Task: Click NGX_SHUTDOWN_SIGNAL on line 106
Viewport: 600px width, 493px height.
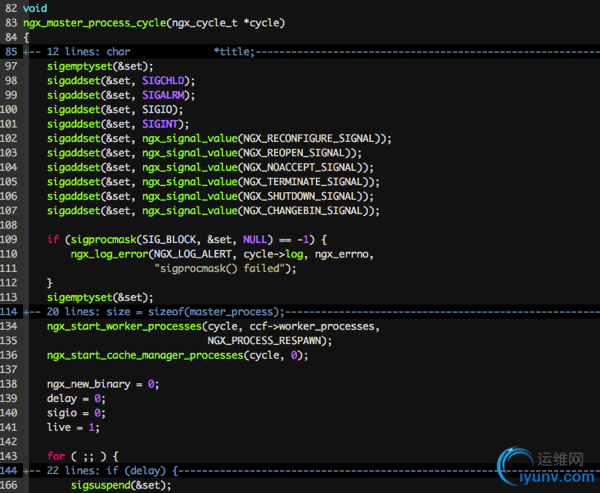Action: [300, 196]
